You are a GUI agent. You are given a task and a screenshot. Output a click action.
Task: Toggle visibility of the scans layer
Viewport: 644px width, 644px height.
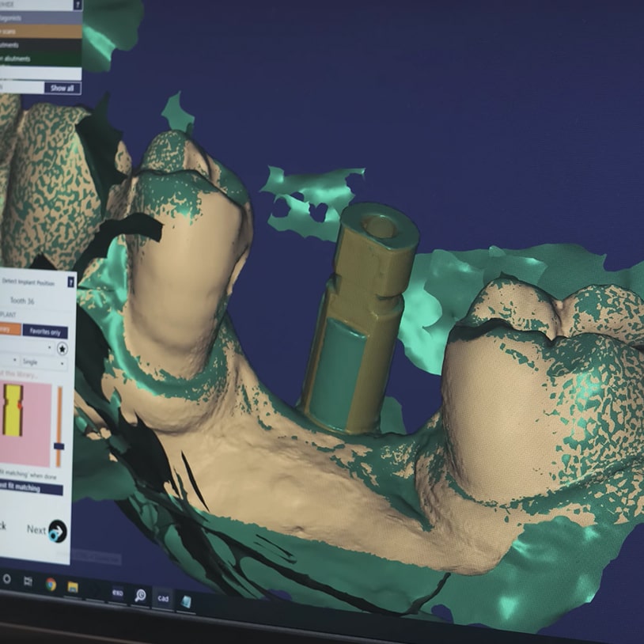40,32
